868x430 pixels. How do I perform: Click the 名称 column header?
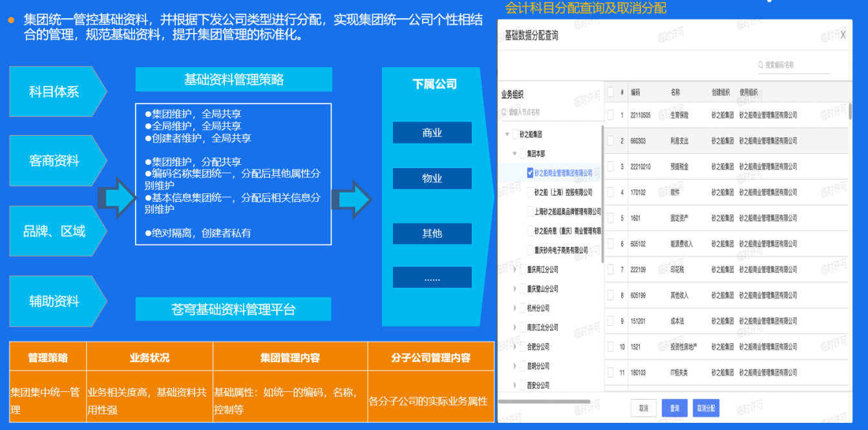click(x=675, y=92)
